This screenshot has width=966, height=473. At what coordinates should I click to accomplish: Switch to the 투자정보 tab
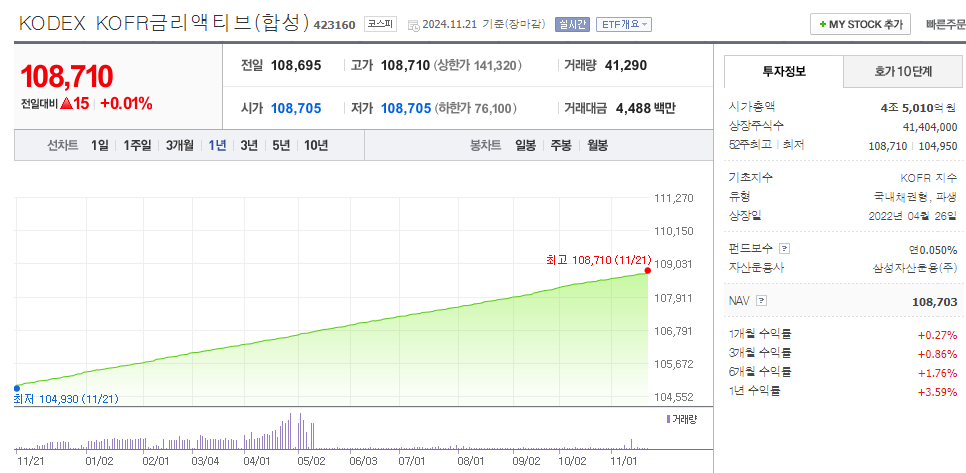pyautogui.click(x=783, y=71)
